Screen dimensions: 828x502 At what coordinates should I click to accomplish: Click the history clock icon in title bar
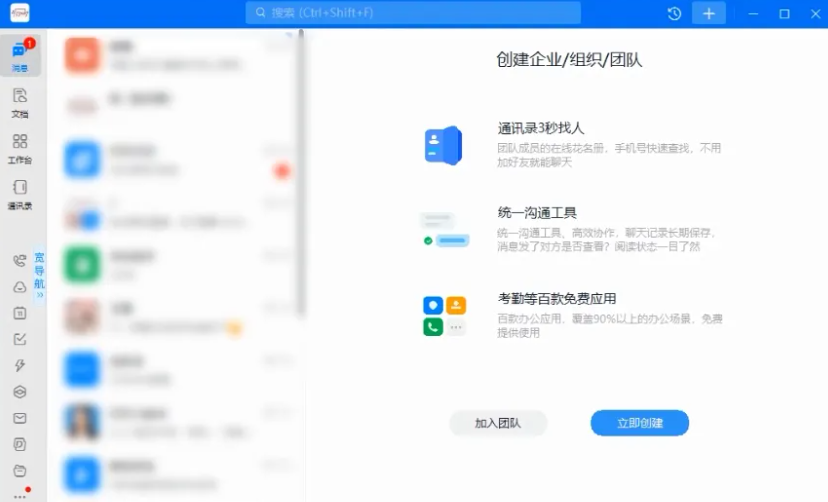point(674,14)
